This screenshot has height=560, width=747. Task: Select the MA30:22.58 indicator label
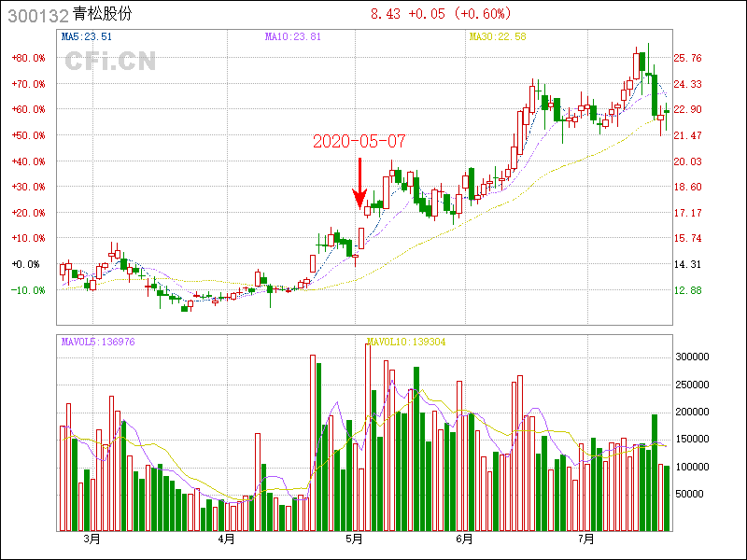[498, 37]
